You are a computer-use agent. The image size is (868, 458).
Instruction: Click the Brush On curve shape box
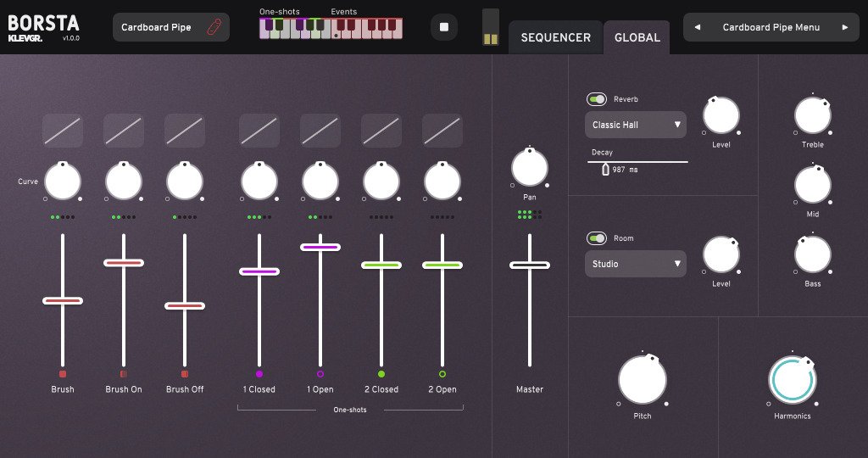pos(124,131)
